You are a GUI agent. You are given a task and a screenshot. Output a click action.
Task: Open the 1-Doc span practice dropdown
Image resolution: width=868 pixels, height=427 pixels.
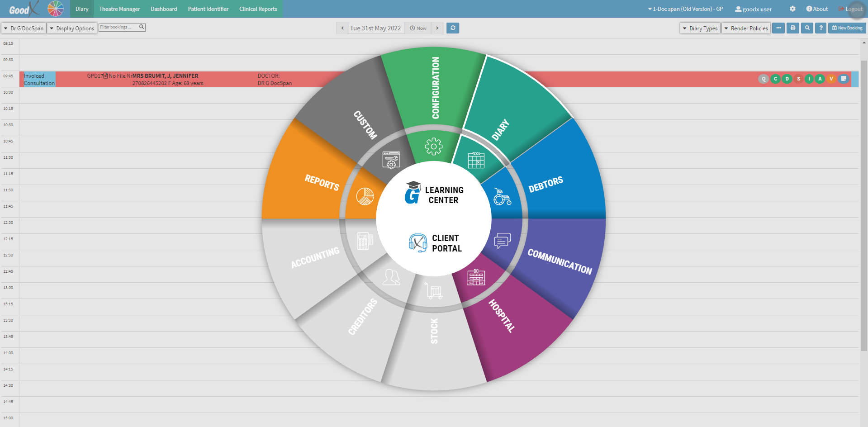click(x=685, y=9)
